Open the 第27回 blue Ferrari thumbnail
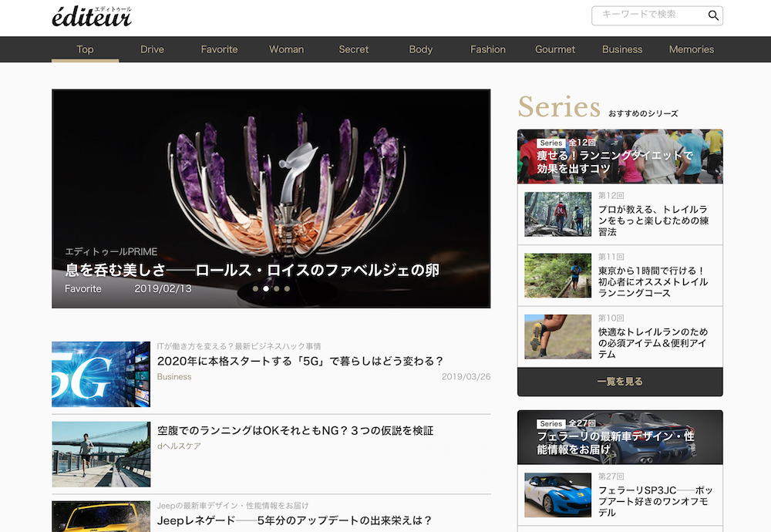The width and height of the screenshot is (771, 532). pyautogui.click(x=557, y=495)
